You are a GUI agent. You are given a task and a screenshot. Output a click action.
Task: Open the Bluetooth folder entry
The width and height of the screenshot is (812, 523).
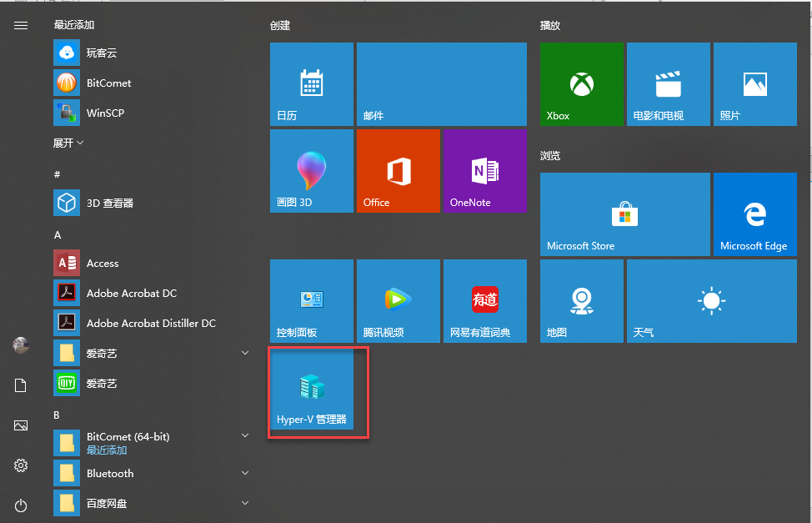[x=153, y=473]
